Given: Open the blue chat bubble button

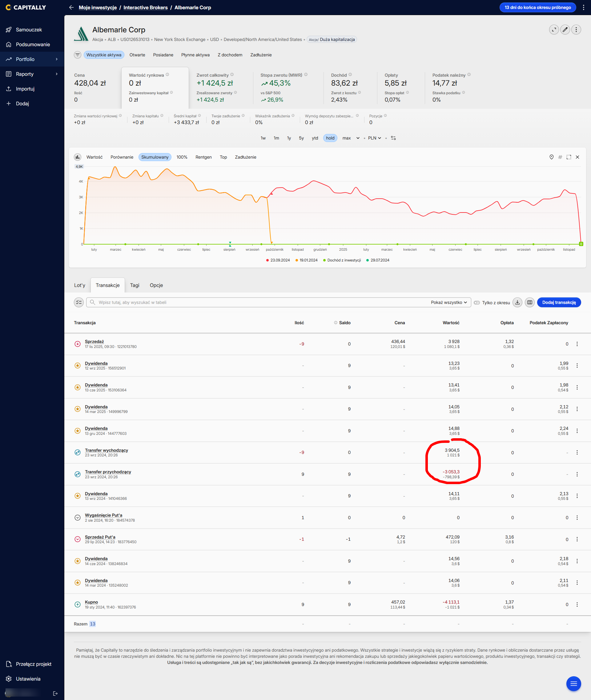Looking at the screenshot, I should coord(573,684).
